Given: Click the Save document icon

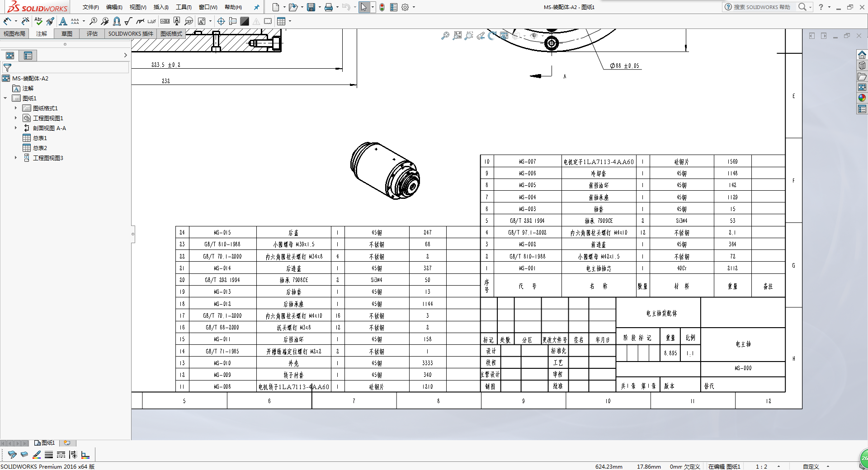Looking at the screenshot, I should (311, 7).
